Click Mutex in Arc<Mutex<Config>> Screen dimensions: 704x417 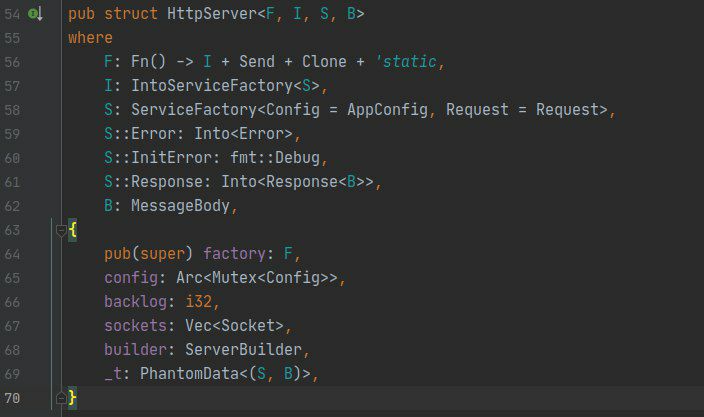[234, 278]
